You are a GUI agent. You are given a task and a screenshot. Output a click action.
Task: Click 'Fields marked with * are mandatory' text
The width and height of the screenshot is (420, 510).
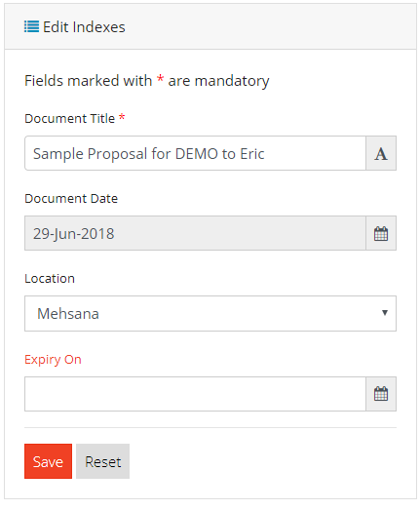147,81
